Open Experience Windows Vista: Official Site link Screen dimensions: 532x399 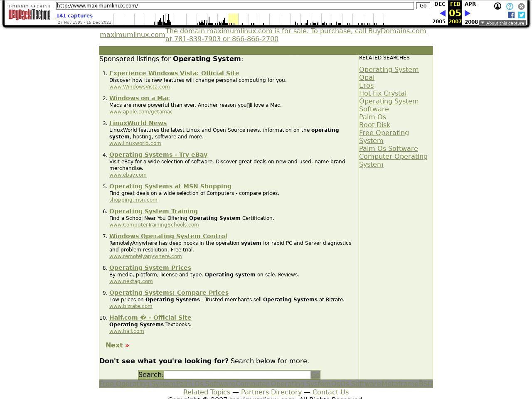point(174,73)
